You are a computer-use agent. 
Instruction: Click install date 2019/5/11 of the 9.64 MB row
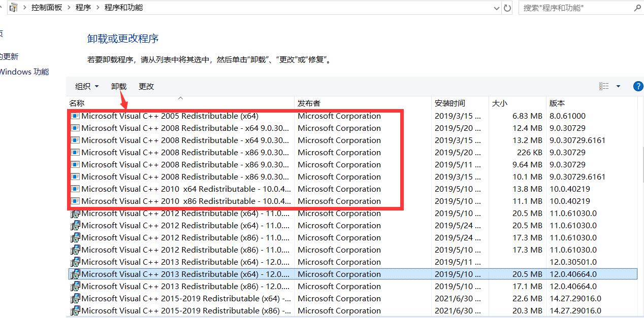point(458,165)
